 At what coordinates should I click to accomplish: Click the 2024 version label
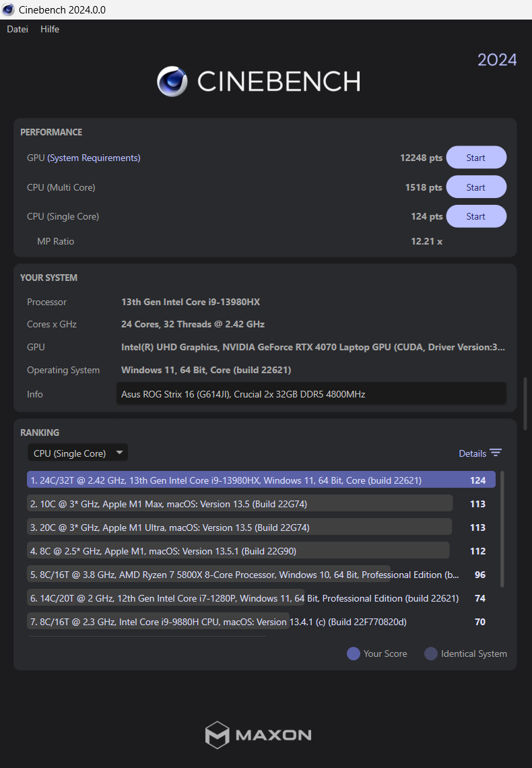click(x=497, y=60)
